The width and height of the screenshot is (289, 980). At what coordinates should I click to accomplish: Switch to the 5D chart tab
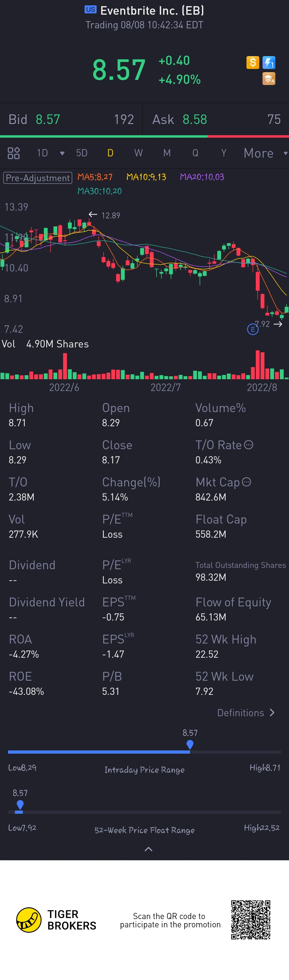click(x=82, y=153)
